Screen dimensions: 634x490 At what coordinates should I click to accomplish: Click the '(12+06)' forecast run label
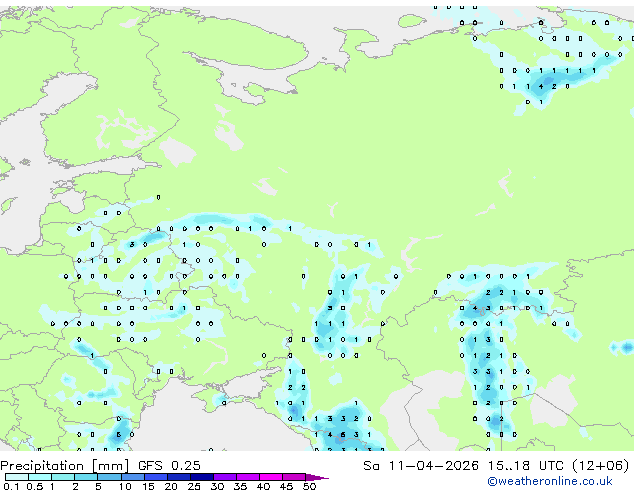601,466
